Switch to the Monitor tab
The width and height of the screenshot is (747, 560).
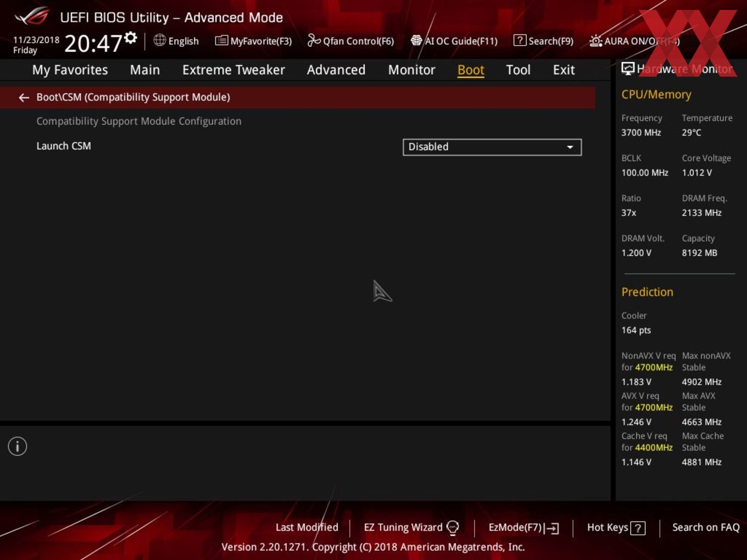point(411,70)
